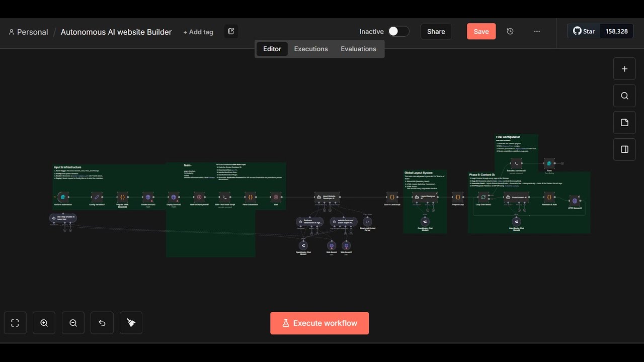The image size is (644, 362).
Task: Select the Business Researcher AI Agent node
Action: (x=310, y=221)
